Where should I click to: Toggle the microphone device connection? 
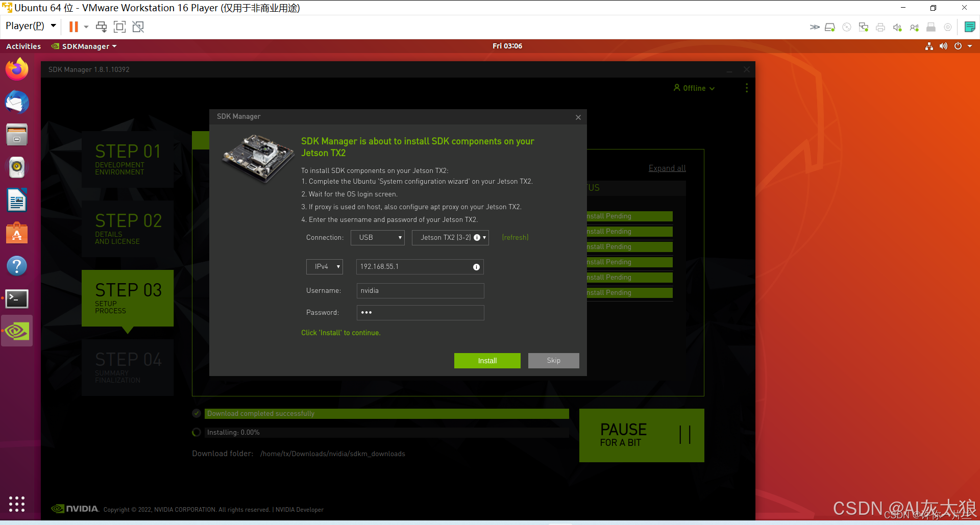914,27
